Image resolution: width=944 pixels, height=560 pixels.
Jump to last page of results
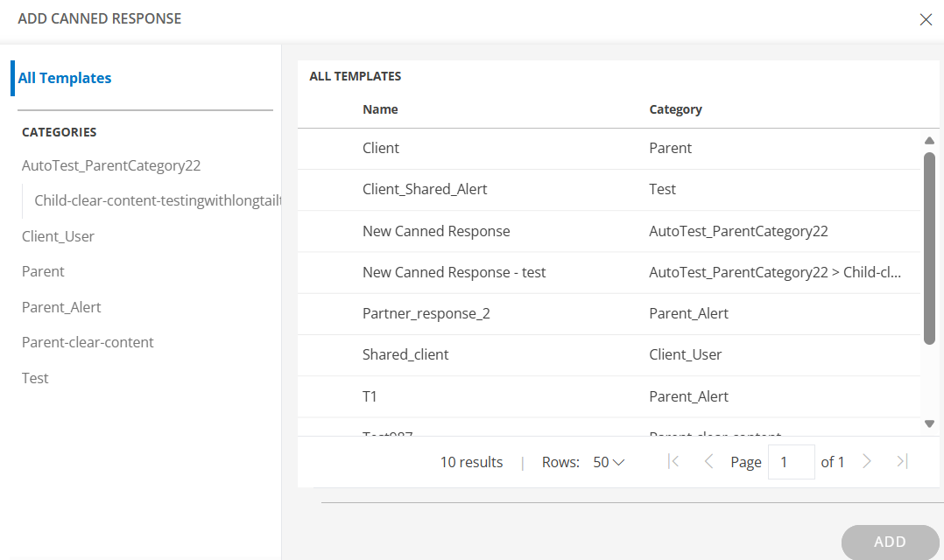(902, 461)
